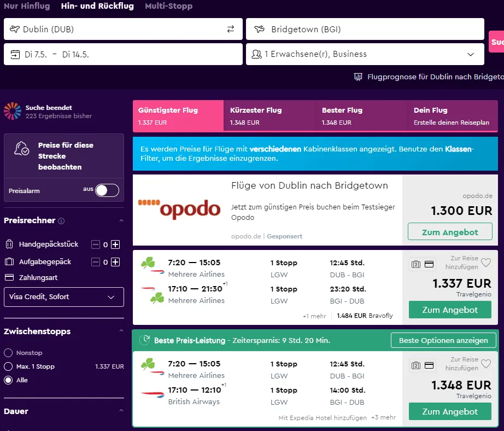Select the Nur Hinflug trip type
Image resolution: width=504 pixels, height=431 pixels.
click(x=27, y=7)
